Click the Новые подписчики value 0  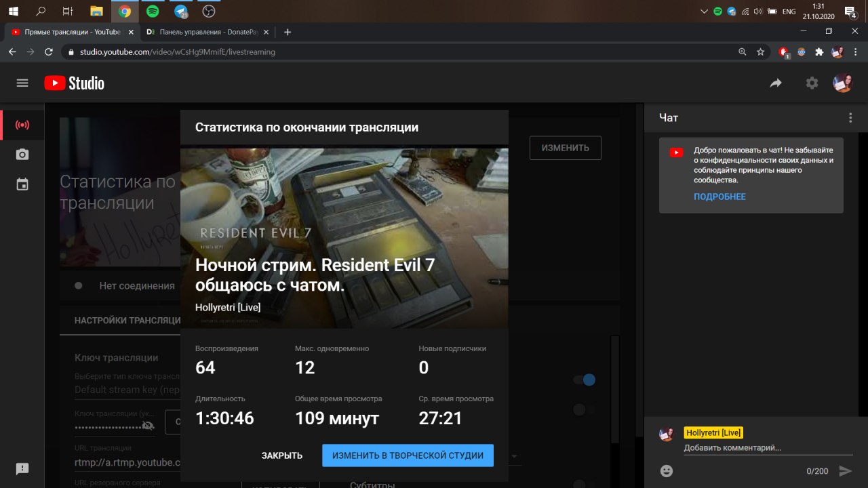(x=424, y=368)
